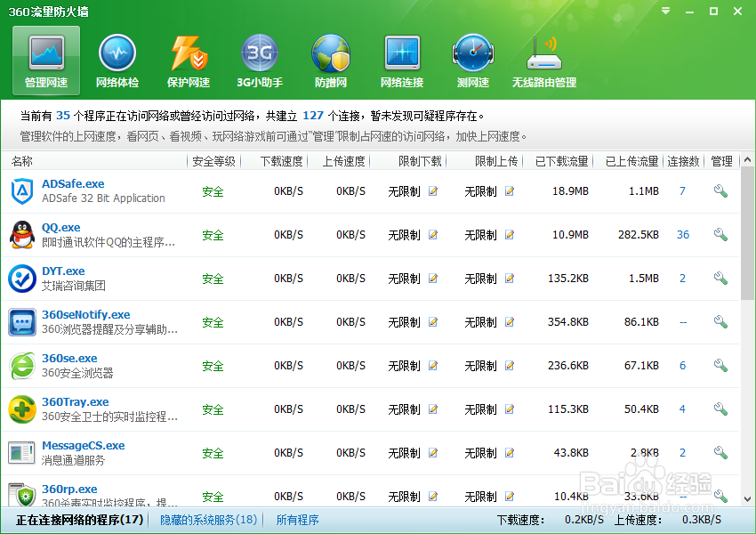
Task: Sort by 连接数 column header
Action: coord(683,161)
